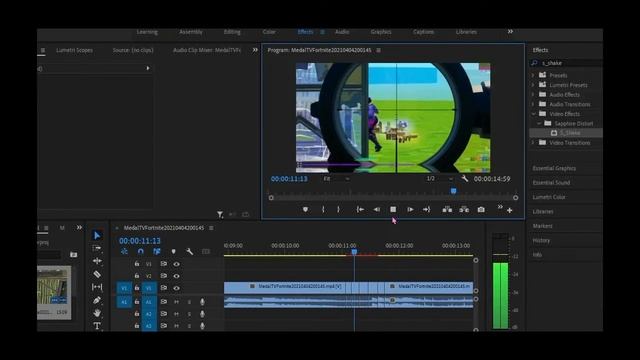Viewport: 640px width, 360px height.
Task: Click Add Marker in Program monitor controls
Action: point(305,209)
